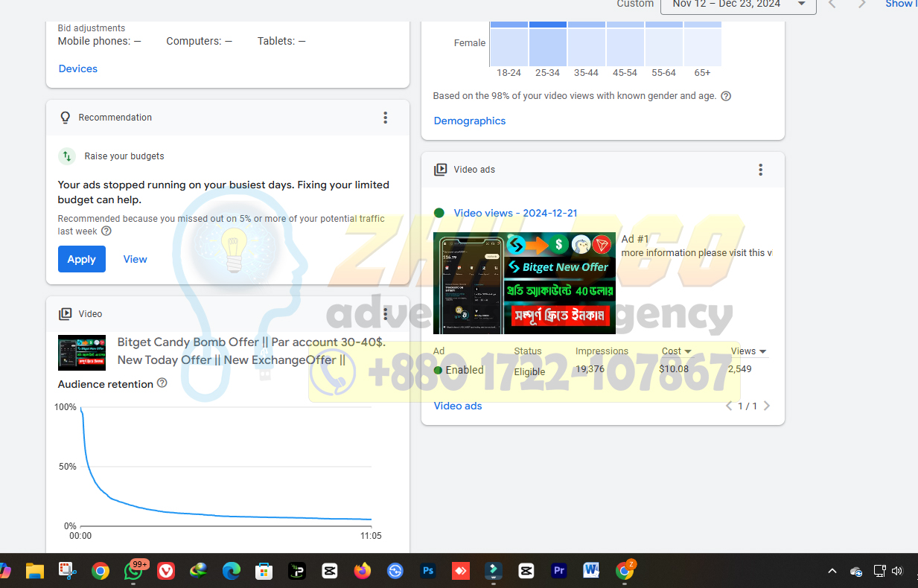Viewport: 918px width, 588px height.
Task: Launch Vivaldi browser from the taskbar
Action: (166, 571)
